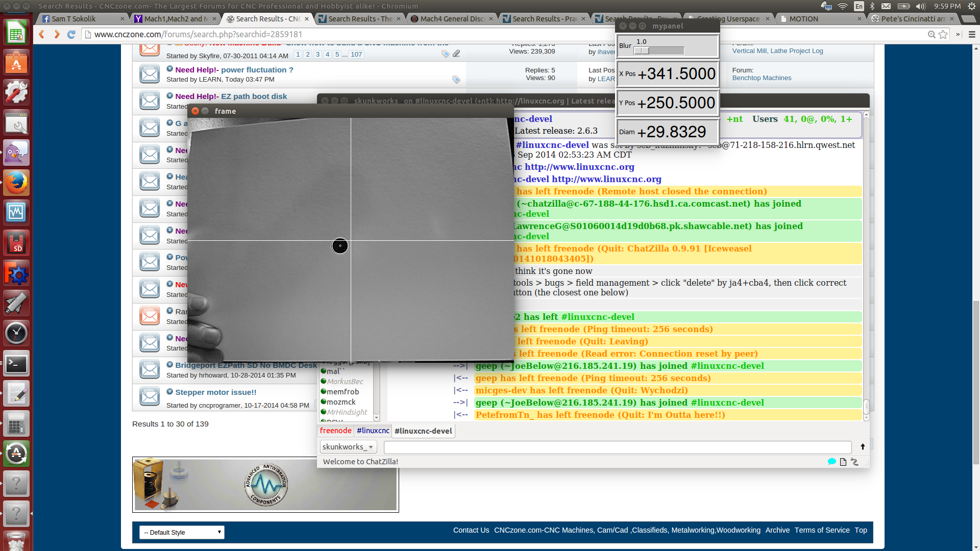Click the zoom magnifier in address bar
The image size is (980, 551).
click(932, 34)
